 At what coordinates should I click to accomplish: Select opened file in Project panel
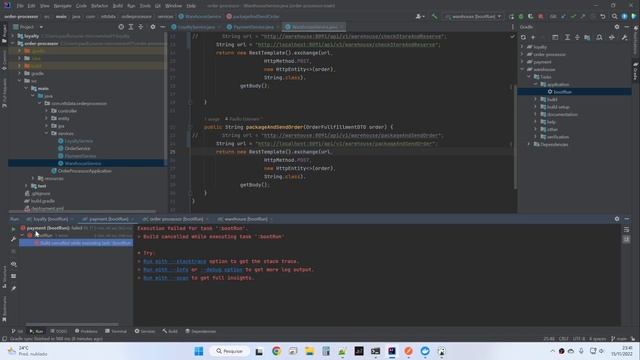121,27
